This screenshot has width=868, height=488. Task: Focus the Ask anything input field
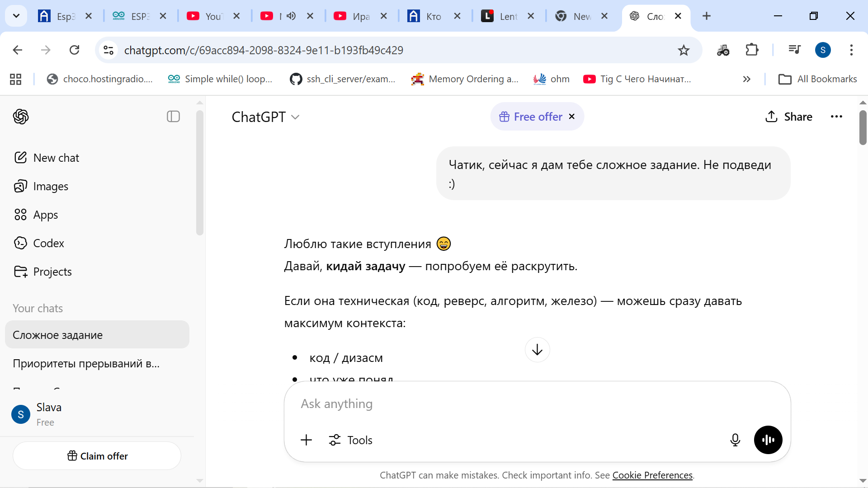[537, 404]
